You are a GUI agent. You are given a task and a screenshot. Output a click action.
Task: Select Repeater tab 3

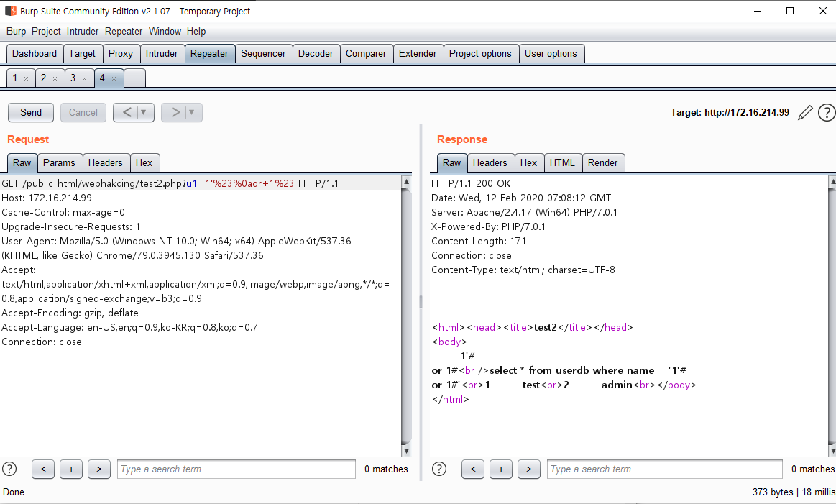tap(73, 78)
